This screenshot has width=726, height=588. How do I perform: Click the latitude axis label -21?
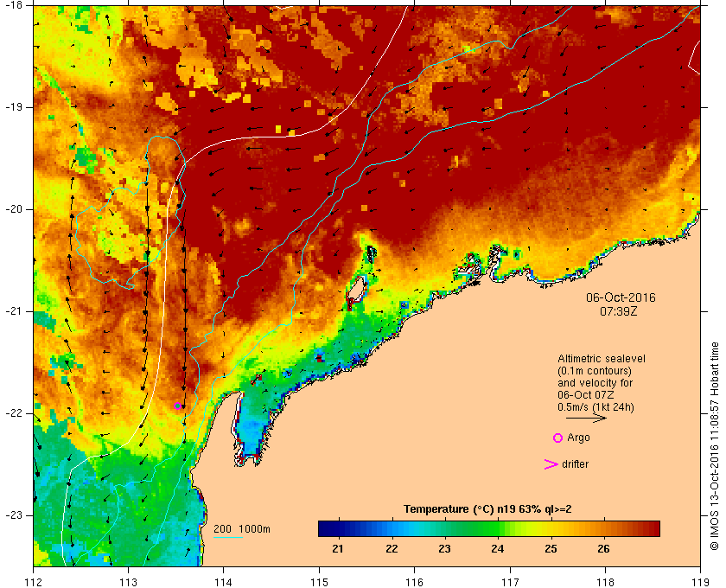[13, 311]
